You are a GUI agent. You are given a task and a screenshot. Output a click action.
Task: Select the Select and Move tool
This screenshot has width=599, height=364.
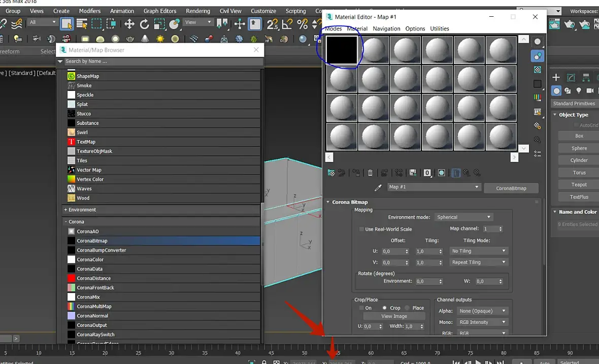(x=129, y=24)
